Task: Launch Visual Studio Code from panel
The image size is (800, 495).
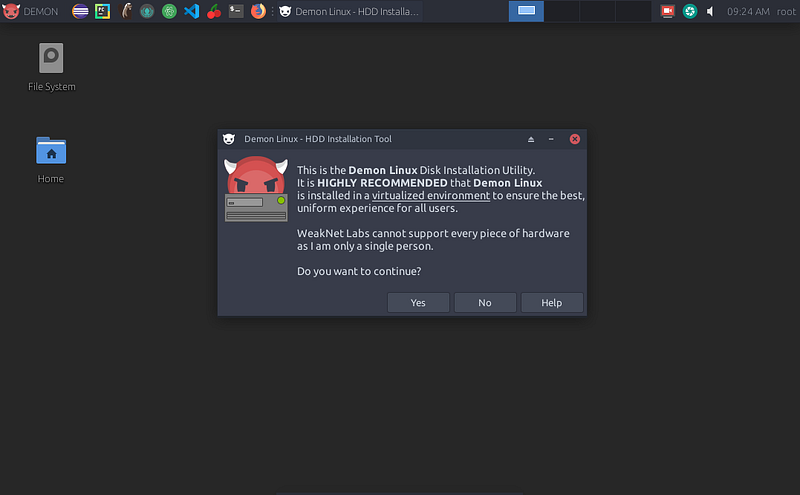Action: click(192, 11)
